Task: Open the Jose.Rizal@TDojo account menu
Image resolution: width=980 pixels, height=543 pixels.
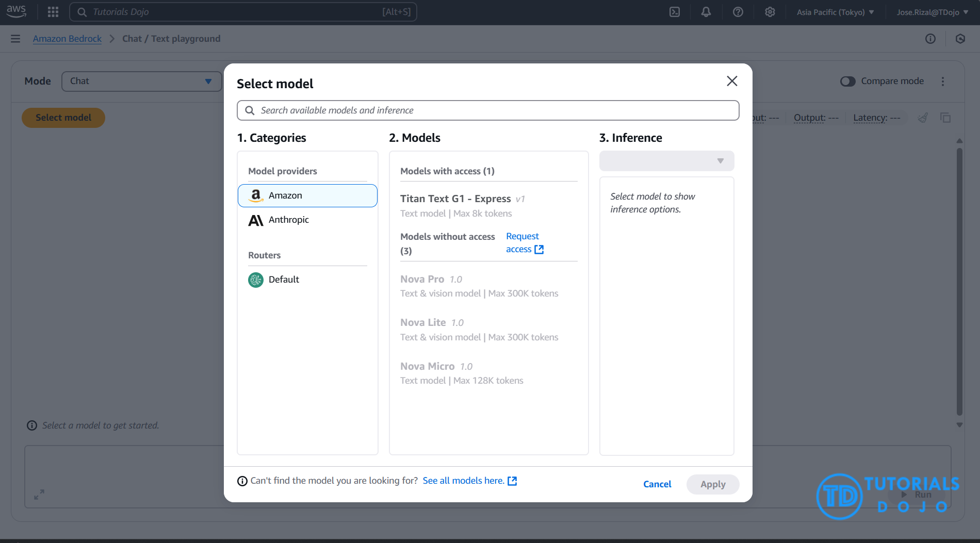Action: [932, 12]
